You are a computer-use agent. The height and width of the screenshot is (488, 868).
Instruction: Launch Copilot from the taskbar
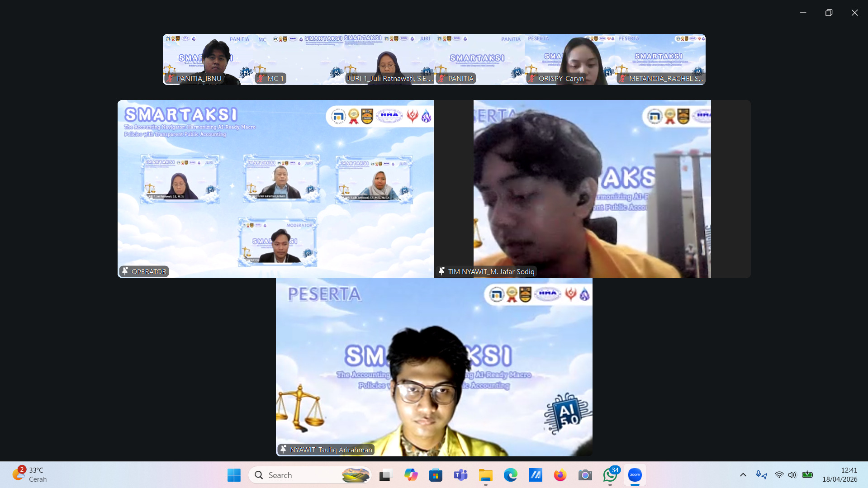(411, 475)
